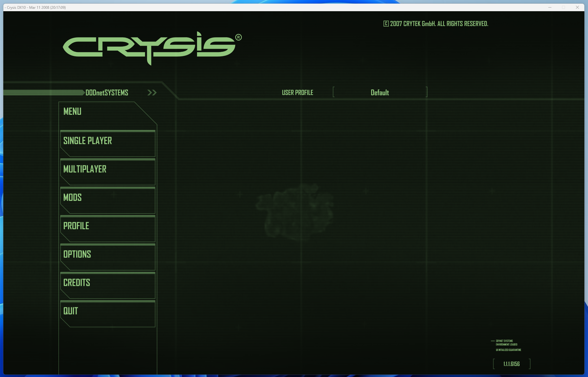Open the Single Player menu
This screenshot has height=377, width=588.
click(107, 144)
